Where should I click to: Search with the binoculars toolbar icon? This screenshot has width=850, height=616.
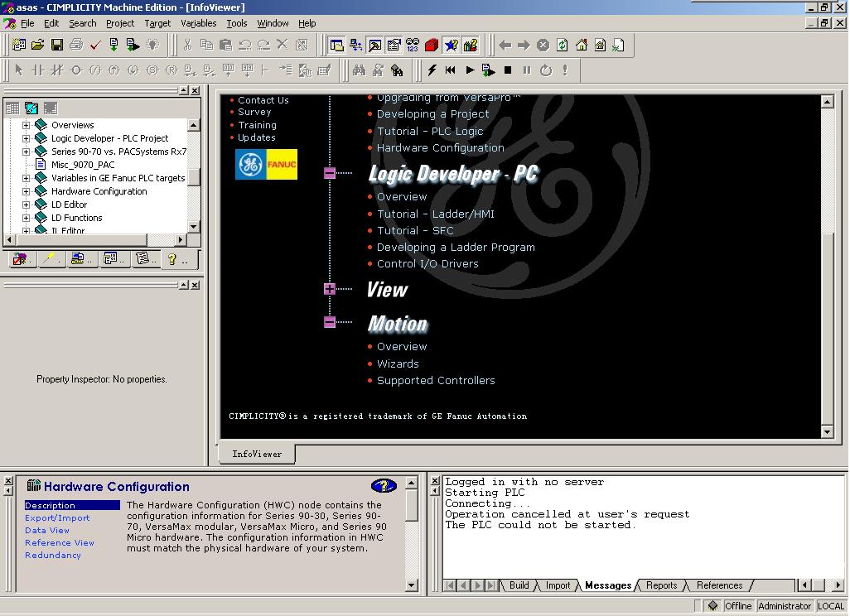click(x=359, y=70)
